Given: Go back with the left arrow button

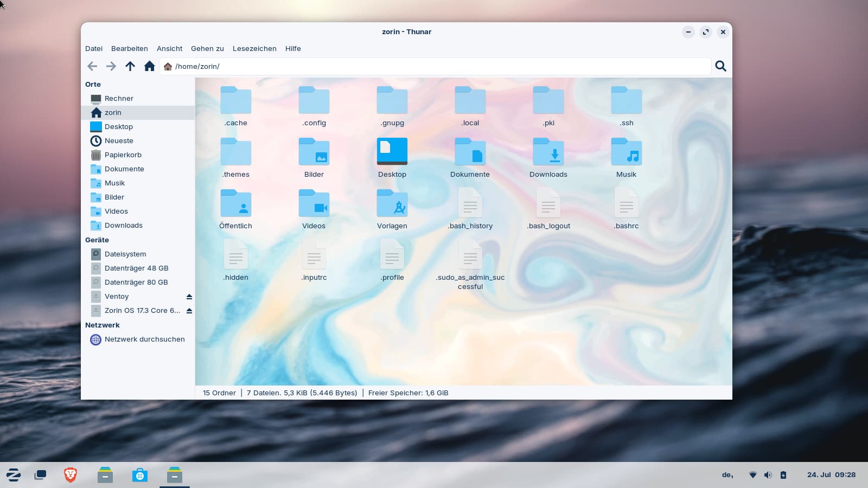Looking at the screenshot, I should coord(92,66).
